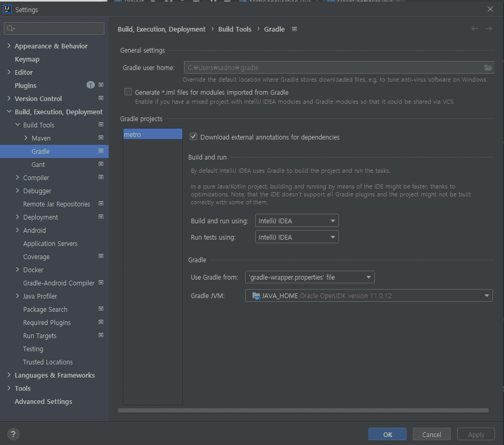Click the project-level icon beside Plugins

(101, 85)
